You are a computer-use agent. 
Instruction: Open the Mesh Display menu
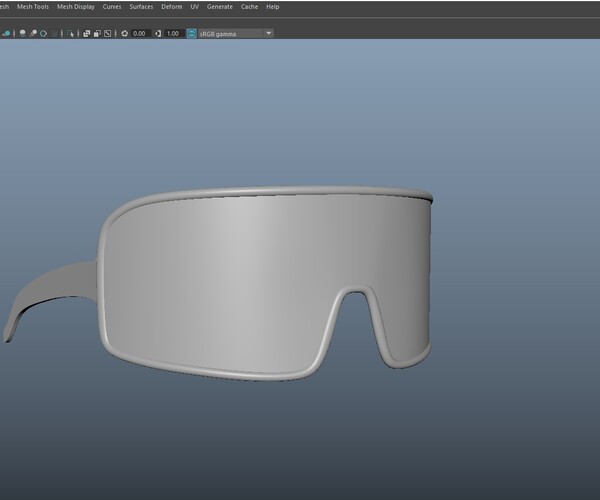click(76, 7)
